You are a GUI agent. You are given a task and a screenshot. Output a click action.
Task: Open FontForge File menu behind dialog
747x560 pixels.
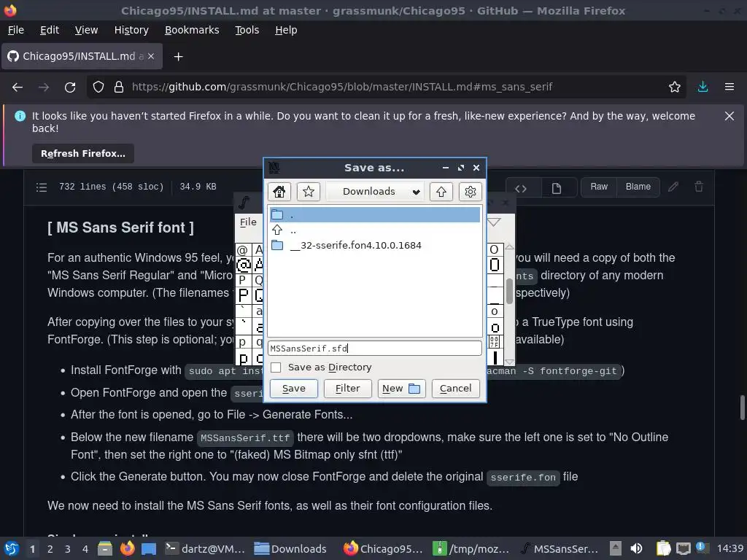[x=248, y=222]
